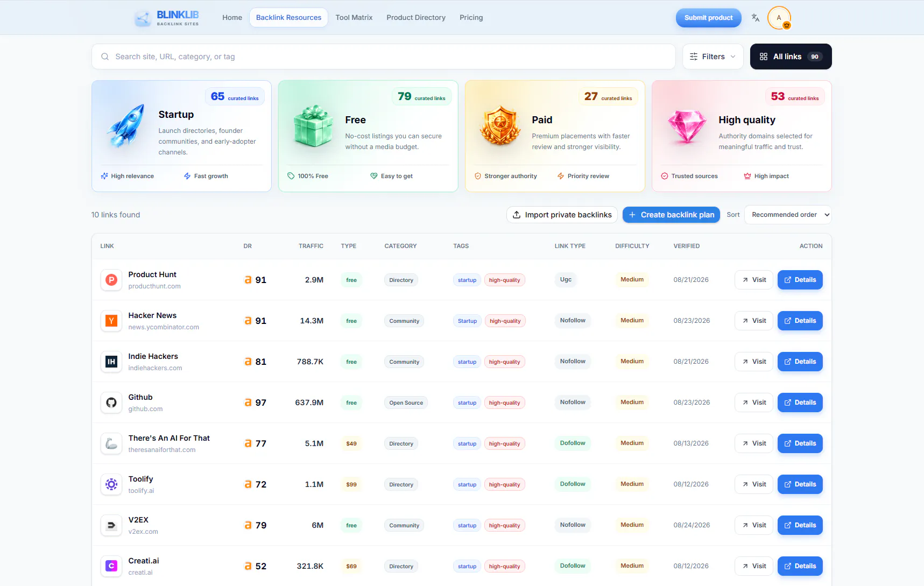Image resolution: width=924 pixels, height=586 pixels.
Task: Click the $49 price badge
Action: [x=351, y=443]
